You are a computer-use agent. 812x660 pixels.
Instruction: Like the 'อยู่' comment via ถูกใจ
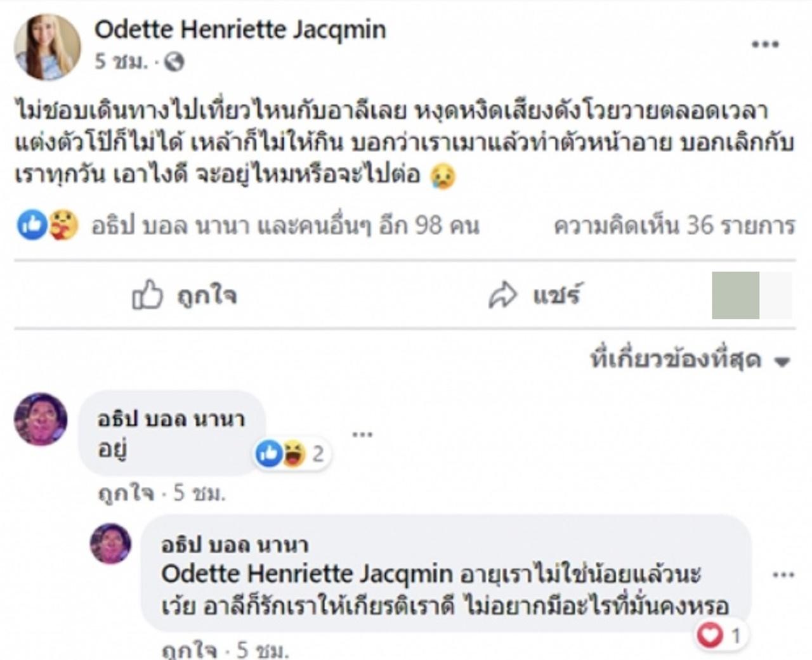(x=126, y=493)
